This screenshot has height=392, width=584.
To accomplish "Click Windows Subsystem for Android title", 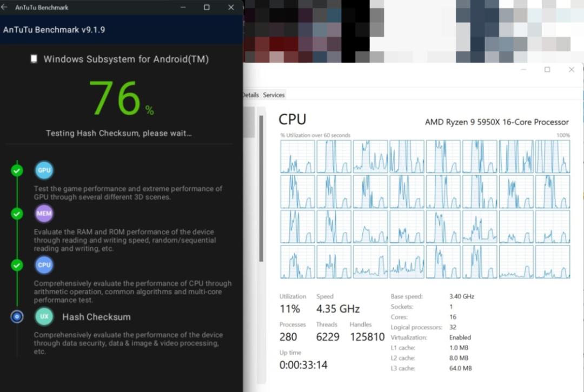I will (x=126, y=59).
